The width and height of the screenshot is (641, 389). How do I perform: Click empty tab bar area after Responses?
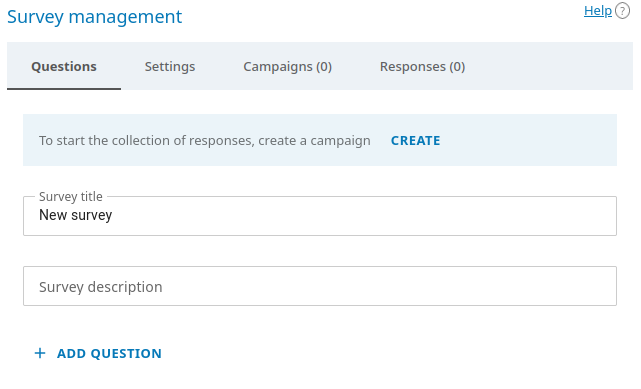tap(560, 66)
